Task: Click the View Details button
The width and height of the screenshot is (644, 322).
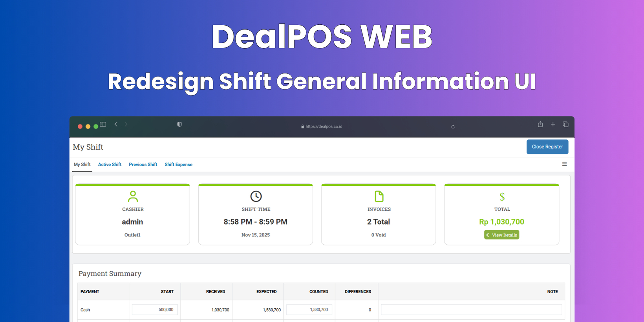Action: [501, 235]
